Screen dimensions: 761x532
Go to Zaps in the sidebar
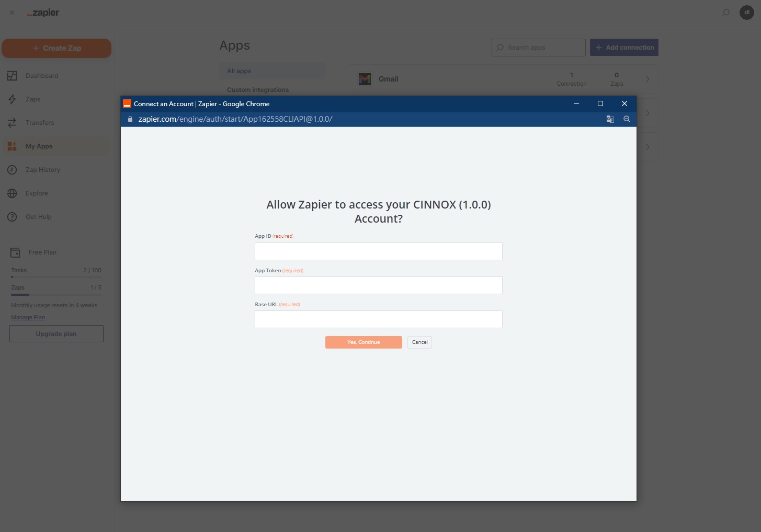(x=33, y=99)
